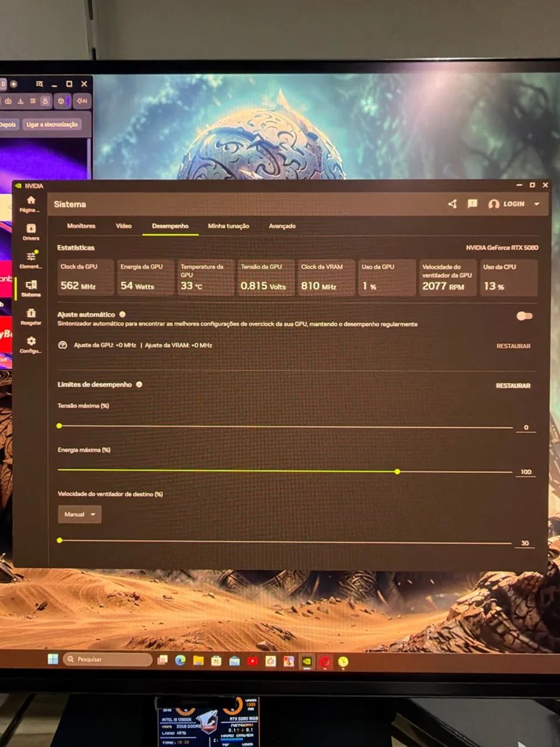
Task: Open the Resgatar gift icon in sidebar
Action: 31,313
